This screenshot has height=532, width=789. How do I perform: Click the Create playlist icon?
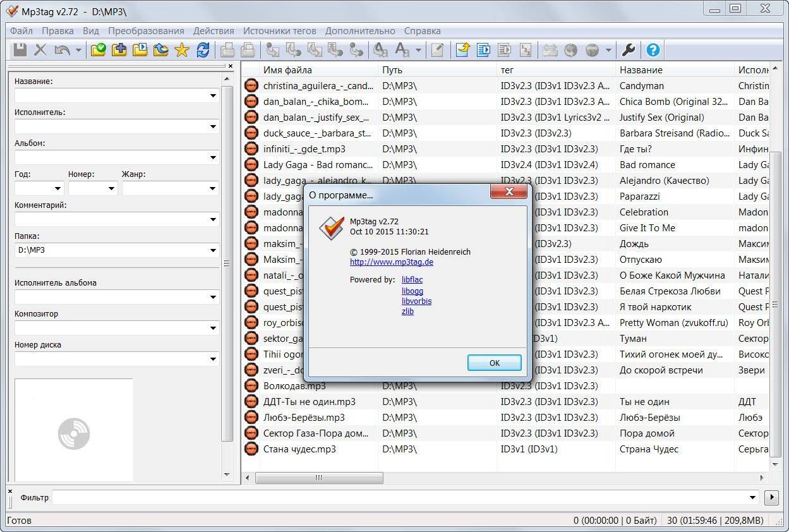coord(483,50)
